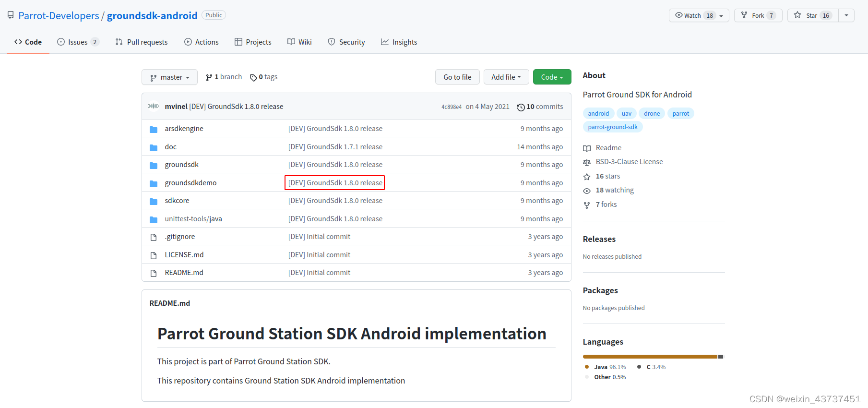Open the .gitignore file
The image size is (868, 408).
coord(180,237)
